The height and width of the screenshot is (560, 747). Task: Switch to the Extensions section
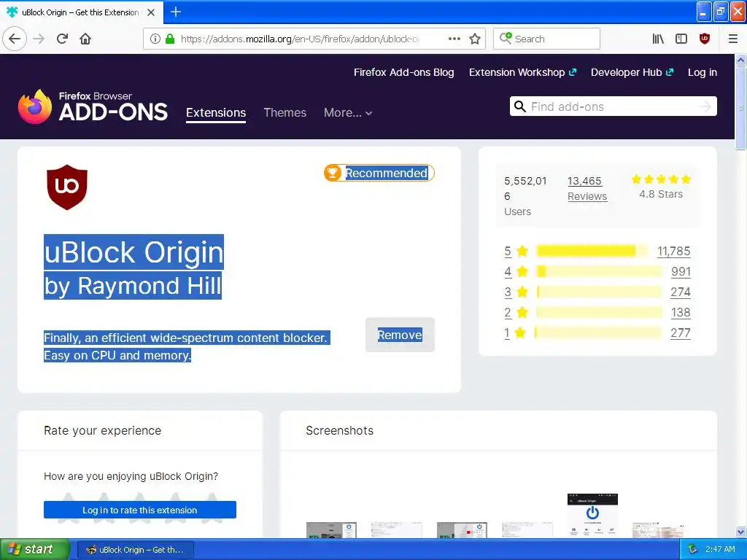click(x=216, y=113)
